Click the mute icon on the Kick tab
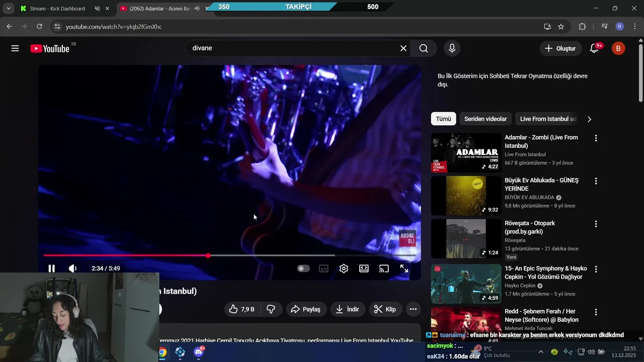The image size is (644, 362). point(97,9)
